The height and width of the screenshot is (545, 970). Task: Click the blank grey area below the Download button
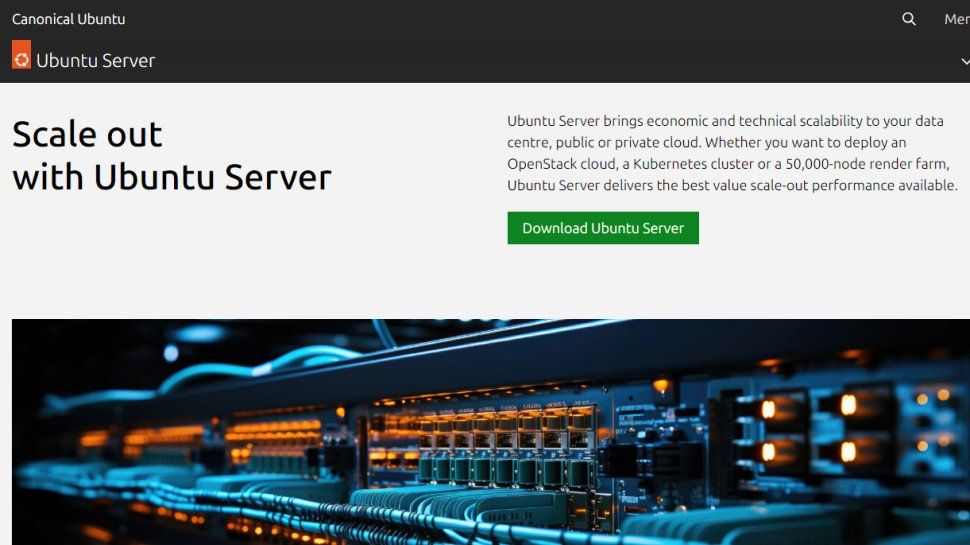click(x=603, y=281)
